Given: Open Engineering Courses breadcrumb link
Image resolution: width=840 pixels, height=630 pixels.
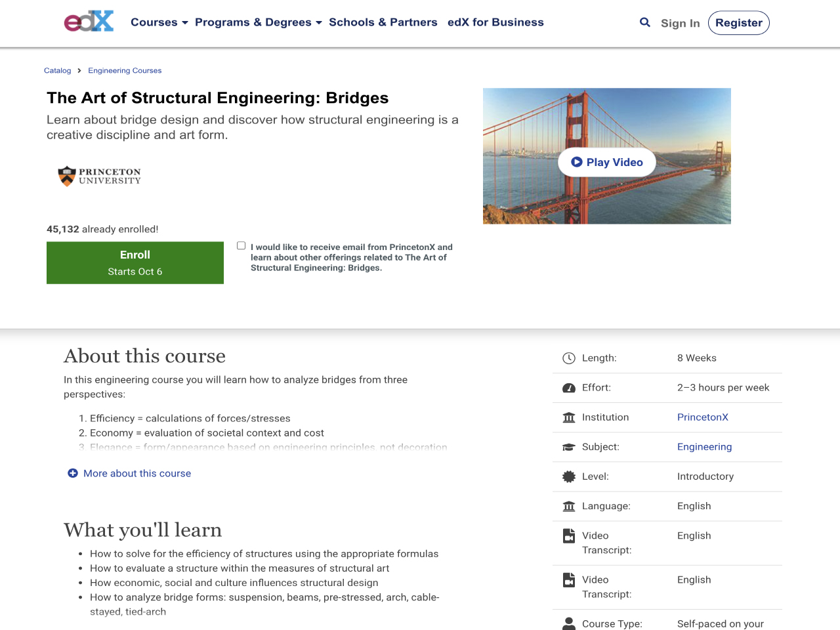Looking at the screenshot, I should [125, 71].
